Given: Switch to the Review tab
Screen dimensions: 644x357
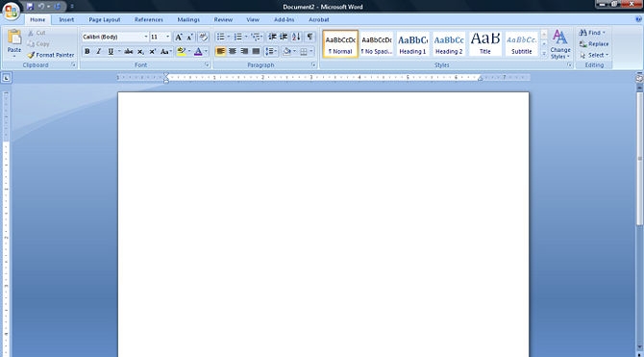Looking at the screenshot, I should pyautogui.click(x=223, y=19).
